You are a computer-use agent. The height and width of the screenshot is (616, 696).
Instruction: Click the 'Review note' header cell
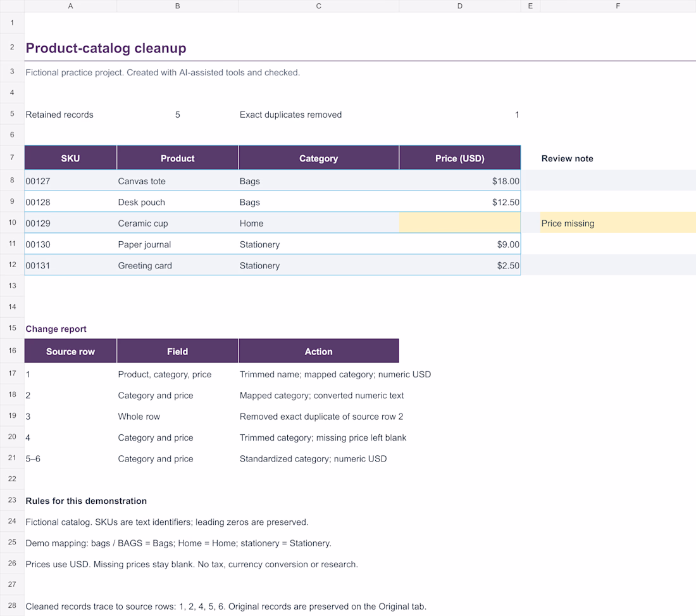(618, 158)
